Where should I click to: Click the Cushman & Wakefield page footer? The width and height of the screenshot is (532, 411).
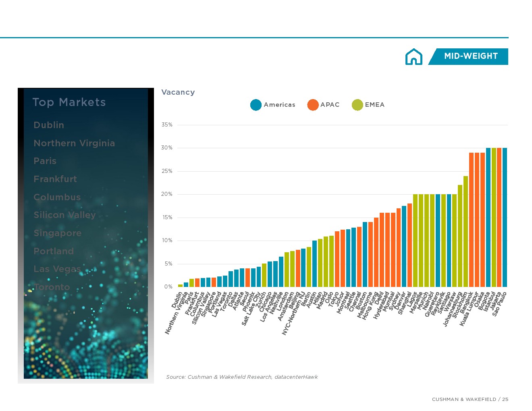[x=470, y=399]
